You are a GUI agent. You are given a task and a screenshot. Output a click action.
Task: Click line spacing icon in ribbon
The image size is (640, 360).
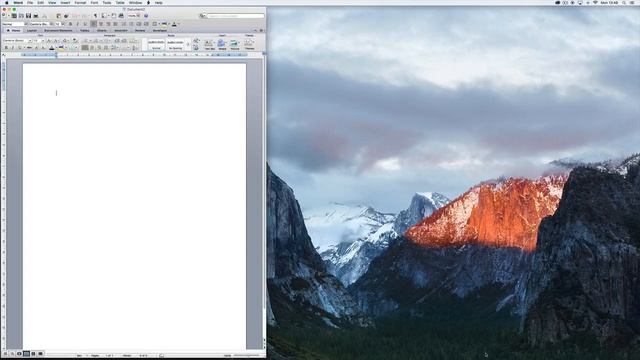tap(115, 48)
